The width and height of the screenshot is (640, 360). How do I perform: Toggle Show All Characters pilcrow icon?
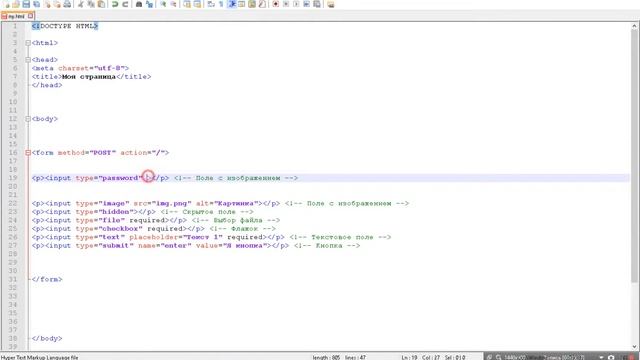(221, 4)
